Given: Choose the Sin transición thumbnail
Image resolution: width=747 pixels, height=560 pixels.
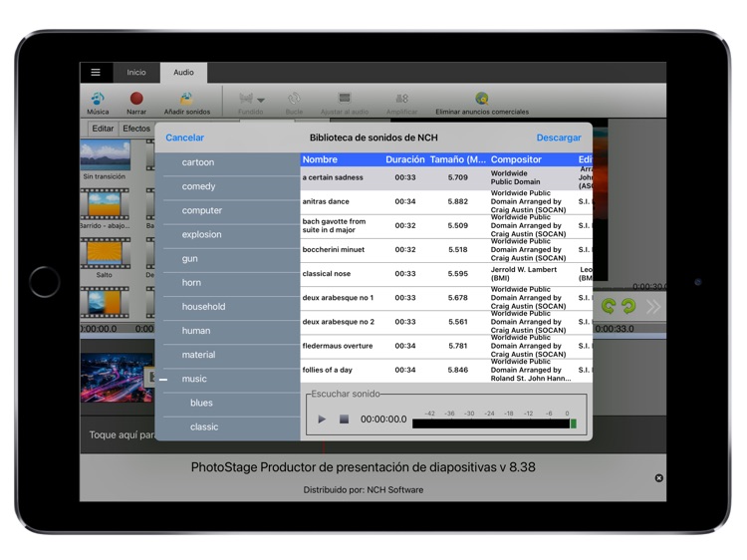Looking at the screenshot, I should click(x=106, y=155).
